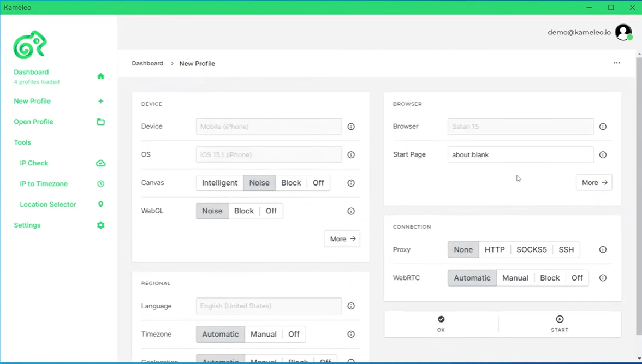
Task: Select SSH proxy type
Action: (566, 249)
